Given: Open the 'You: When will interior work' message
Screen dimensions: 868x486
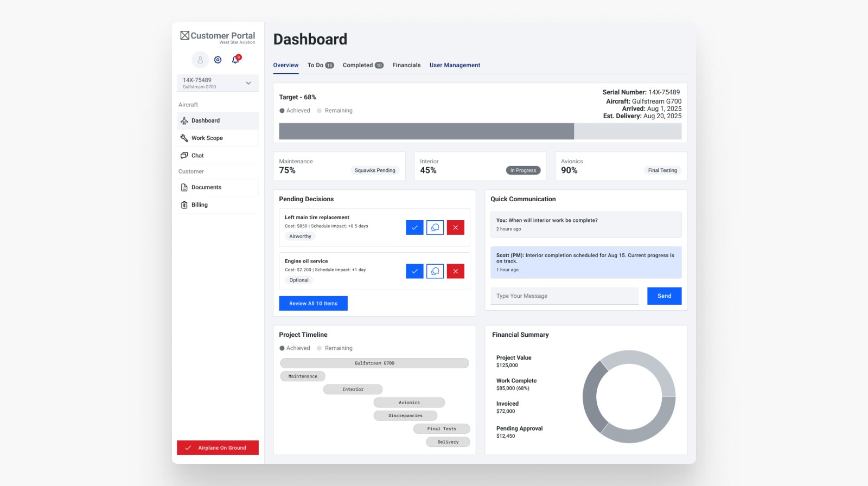Looking at the screenshot, I should (586, 225).
